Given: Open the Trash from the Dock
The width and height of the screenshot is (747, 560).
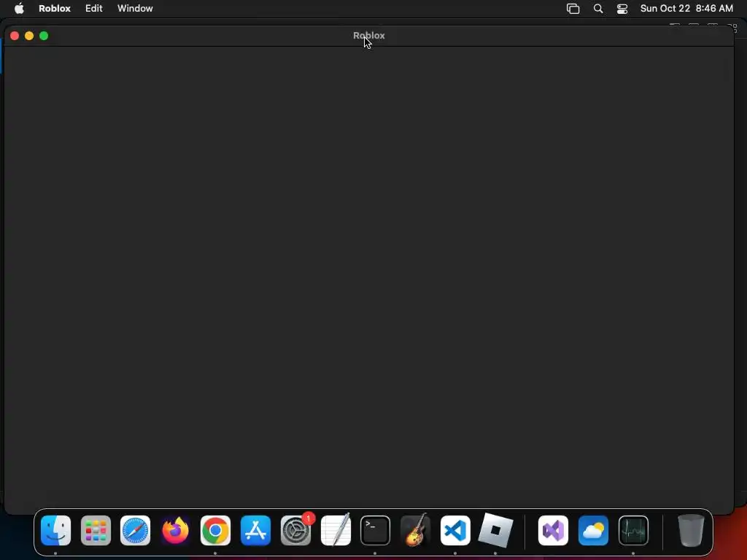Looking at the screenshot, I should coord(691,530).
